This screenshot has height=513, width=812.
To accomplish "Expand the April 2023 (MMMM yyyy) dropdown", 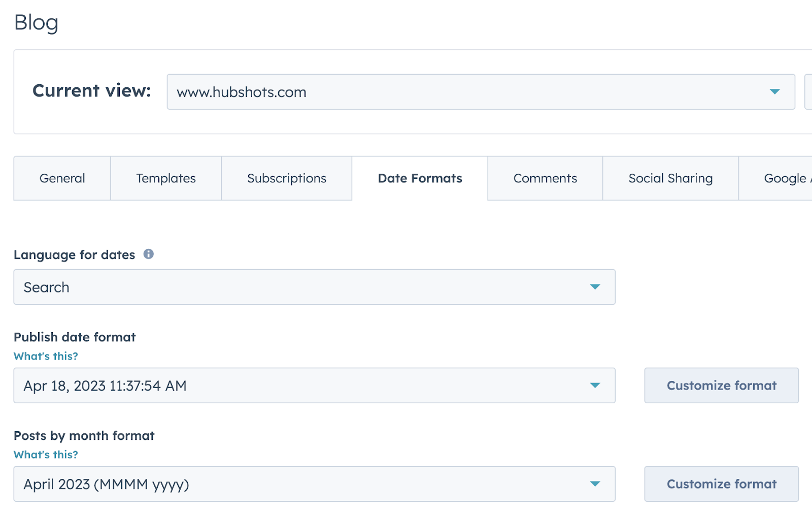I will click(x=304, y=484).
